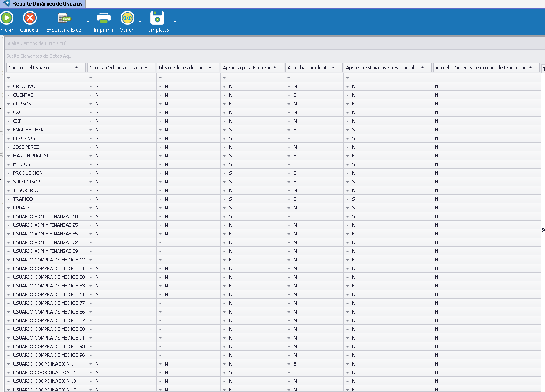545x392 pixels.
Task: Expand the CREATIVO user row
Action: coord(8,87)
